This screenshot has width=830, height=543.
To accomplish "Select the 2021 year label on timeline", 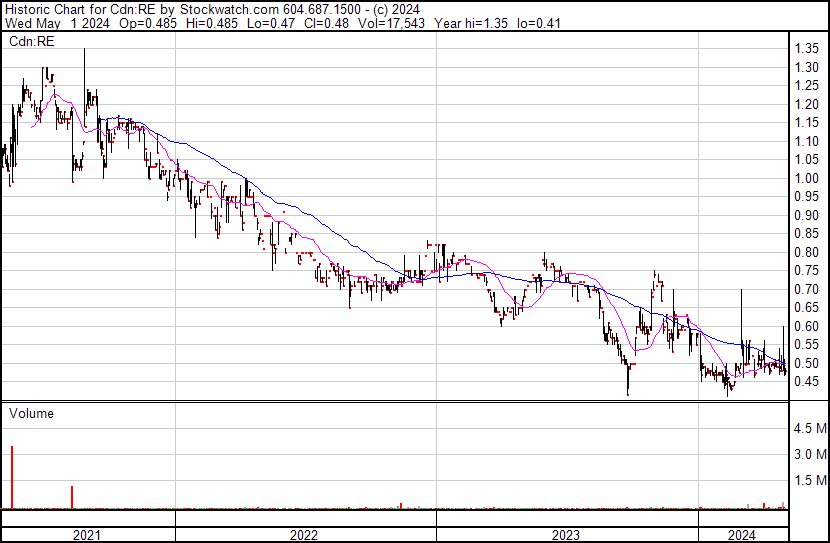I will [x=88, y=534].
